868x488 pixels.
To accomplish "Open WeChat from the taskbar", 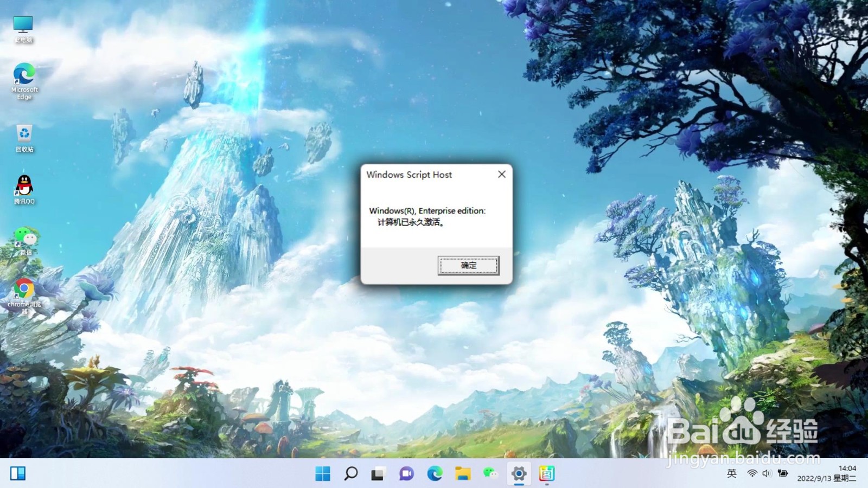I will click(x=490, y=473).
